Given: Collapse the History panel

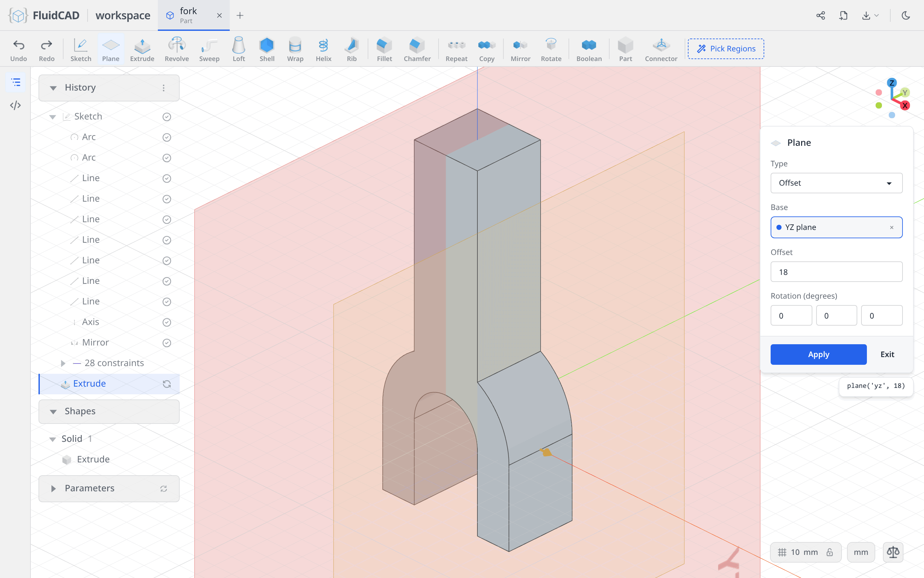Looking at the screenshot, I should point(53,88).
